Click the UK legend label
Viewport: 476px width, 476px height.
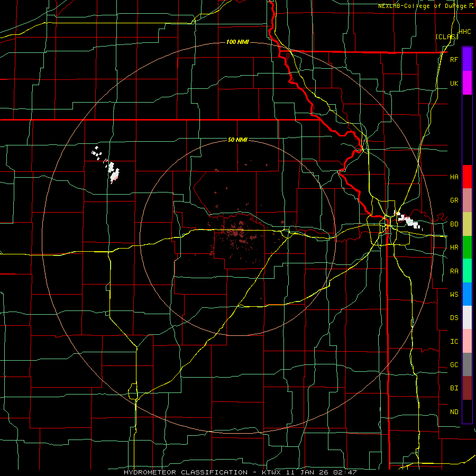(x=454, y=83)
